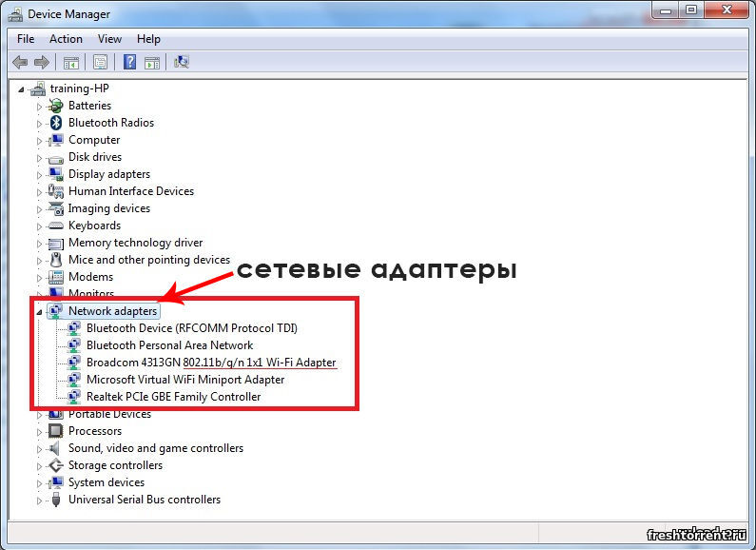756x550 pixels.
Task: Collapse the training-HP root node
Action: coord(23,88)
